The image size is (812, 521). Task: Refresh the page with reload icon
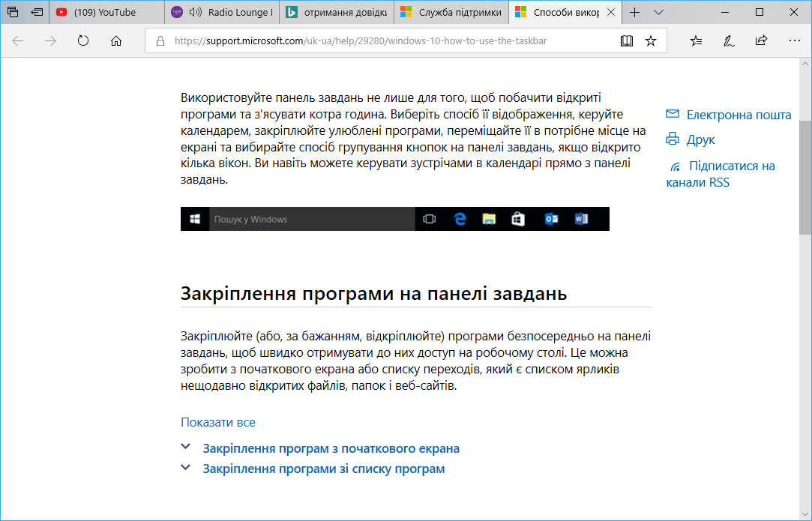click(x=83, y=41)
